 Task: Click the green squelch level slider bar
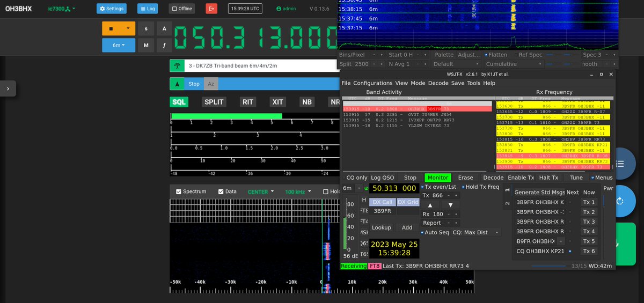pos(226,116)
